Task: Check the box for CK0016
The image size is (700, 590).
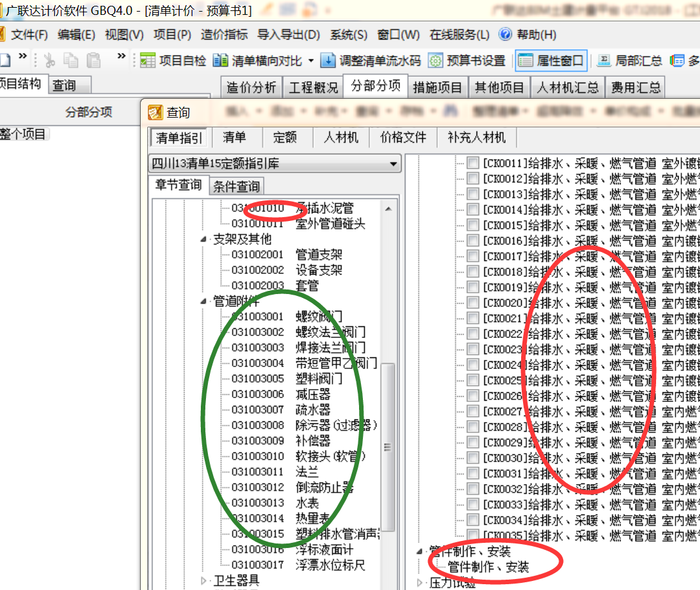Action: point(473,240)
